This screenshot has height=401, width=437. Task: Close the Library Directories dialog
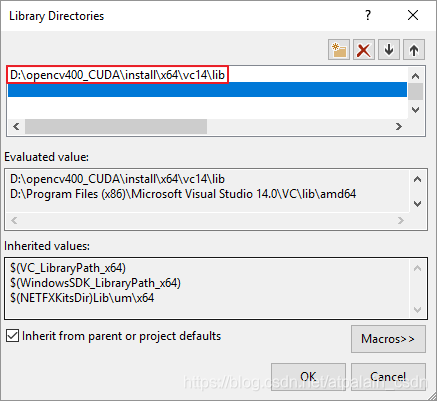413,15
